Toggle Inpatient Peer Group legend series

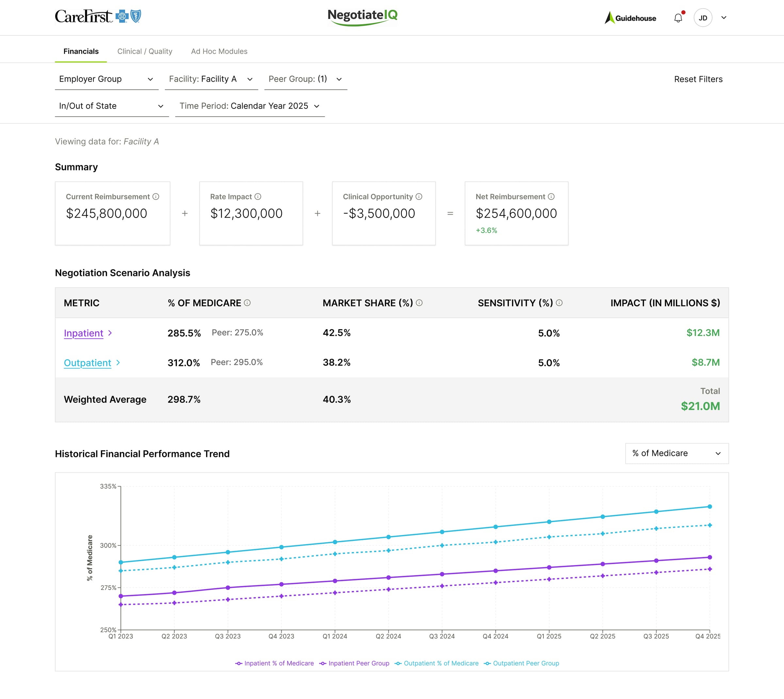(x=354, y=663)
